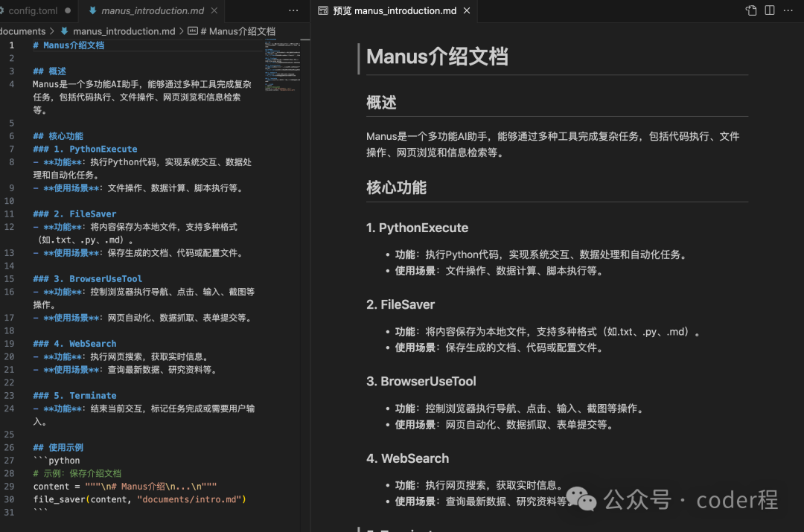Click the '核心功能' heading in preview

click(396, 188)
